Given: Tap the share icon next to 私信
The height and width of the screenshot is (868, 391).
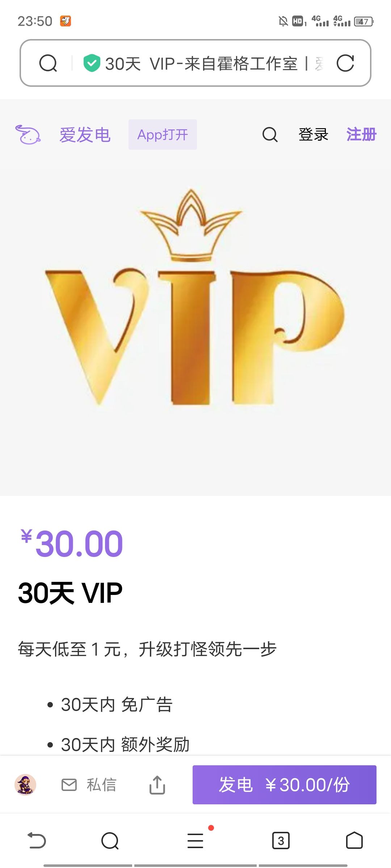Looking at the screenshot, I should 157,785.
